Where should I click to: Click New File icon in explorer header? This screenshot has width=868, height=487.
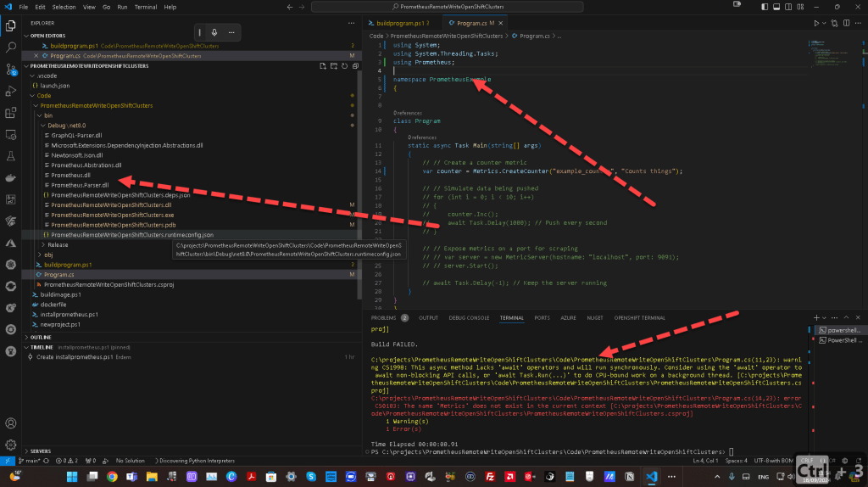(x=323, y=66)
